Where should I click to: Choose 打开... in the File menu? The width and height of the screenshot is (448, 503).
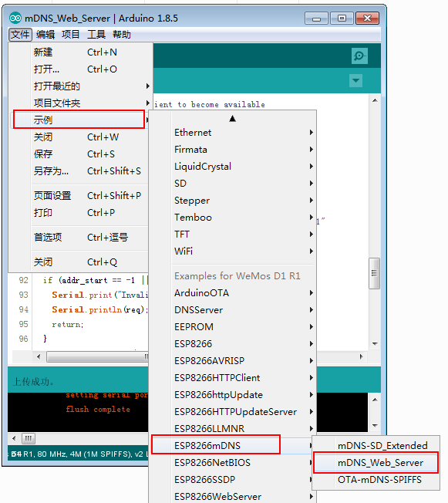click(80, 69)
